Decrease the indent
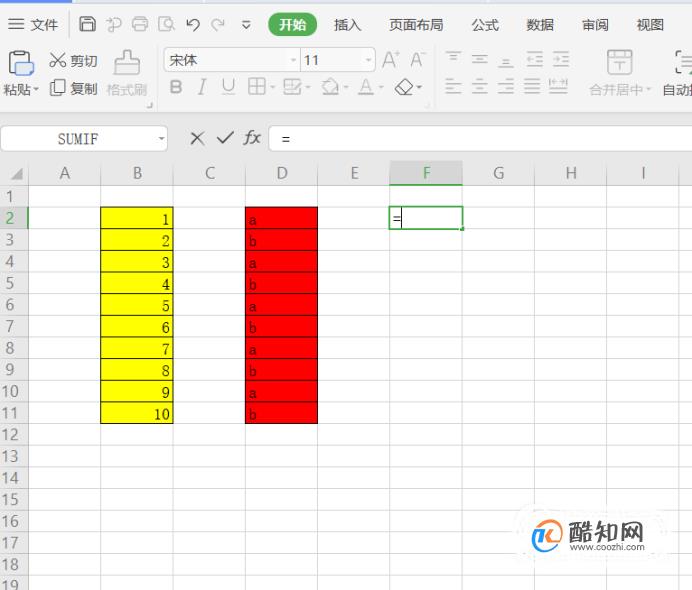Viewport: 692px width, 590px height. 534,59
